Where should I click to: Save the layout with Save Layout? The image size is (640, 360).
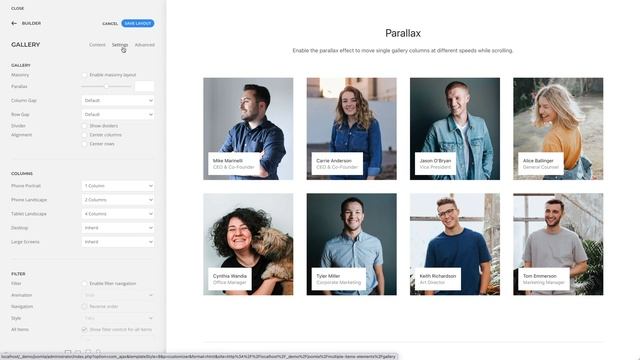pos(138,23)
